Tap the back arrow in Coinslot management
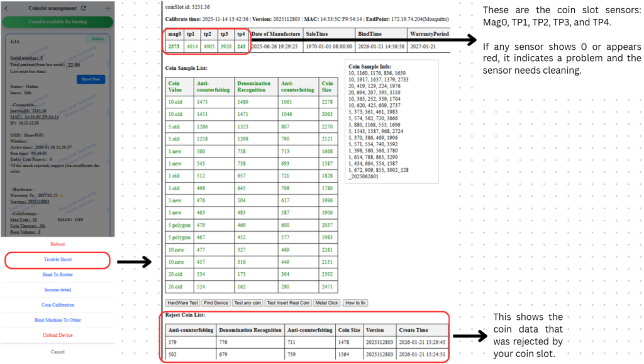Image resolution: width=644 pixels, height=364 pixels. pos(6,8)
